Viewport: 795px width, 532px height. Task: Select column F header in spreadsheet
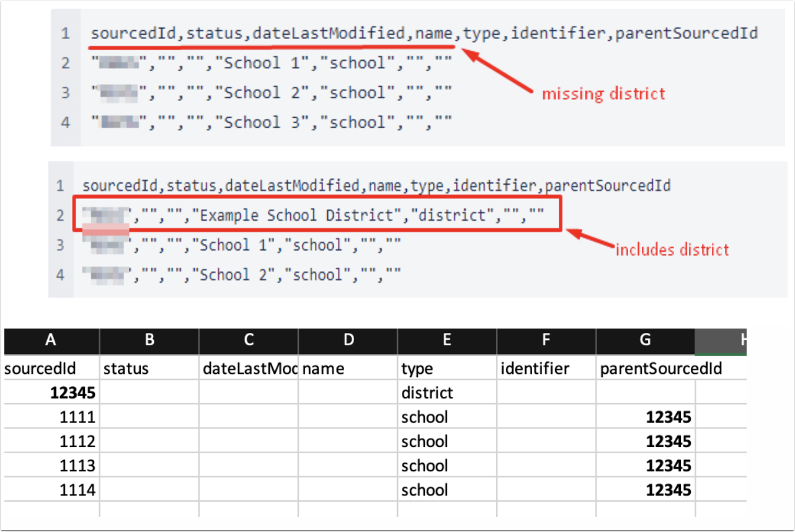tap(546, 341)
